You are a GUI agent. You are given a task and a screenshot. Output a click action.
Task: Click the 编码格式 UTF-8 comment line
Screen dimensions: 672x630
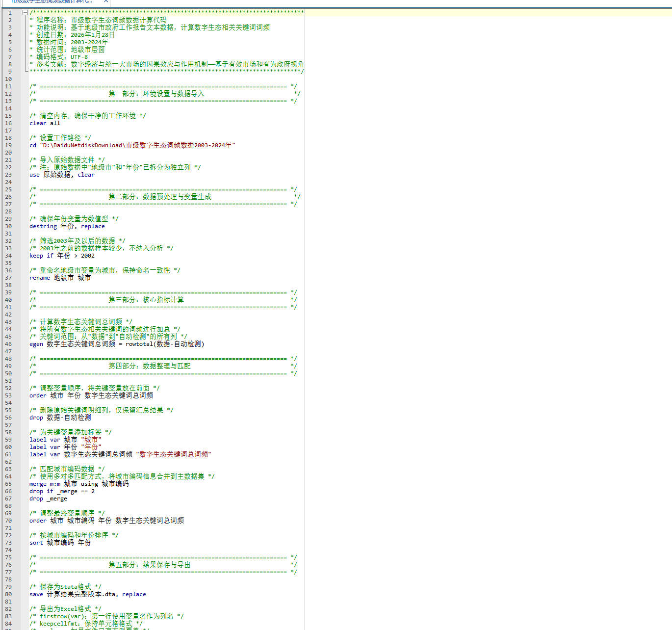(x=58, y=57)
